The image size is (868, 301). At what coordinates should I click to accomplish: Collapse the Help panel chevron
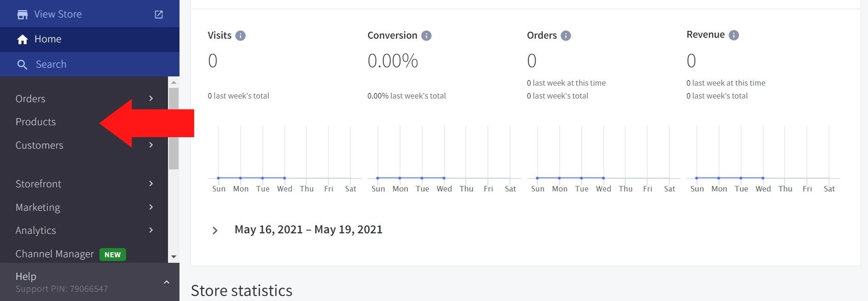coord(167,282)
